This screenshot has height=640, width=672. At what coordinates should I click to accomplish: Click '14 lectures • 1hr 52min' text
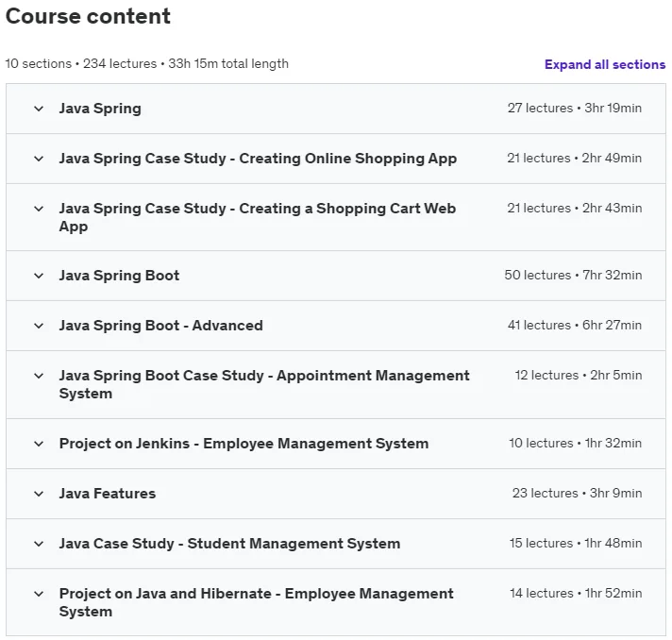576,594
